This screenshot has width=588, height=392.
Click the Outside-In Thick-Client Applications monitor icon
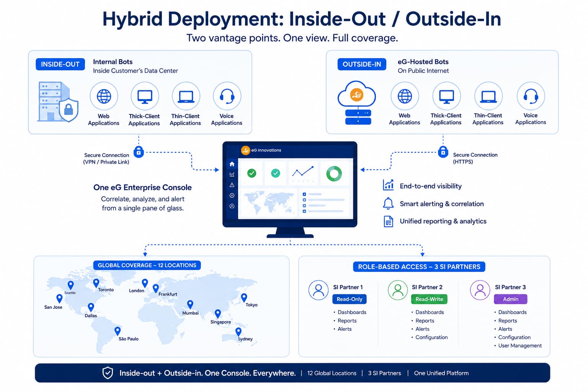tap(447, 96)
